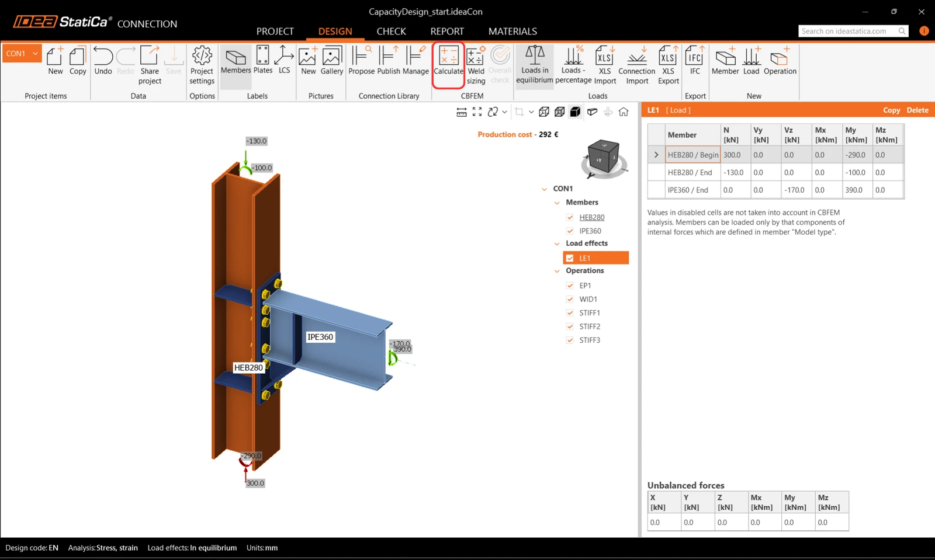
Task: Uncheck the LE1 load effect checkbox
Action: (570, 258)
